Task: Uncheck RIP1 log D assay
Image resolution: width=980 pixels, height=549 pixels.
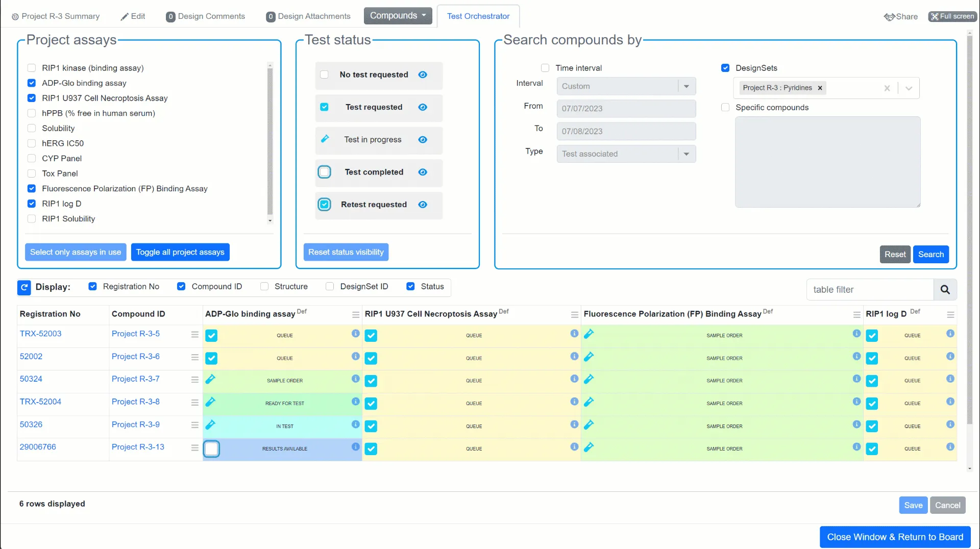Action: click(x=32, y=204)
